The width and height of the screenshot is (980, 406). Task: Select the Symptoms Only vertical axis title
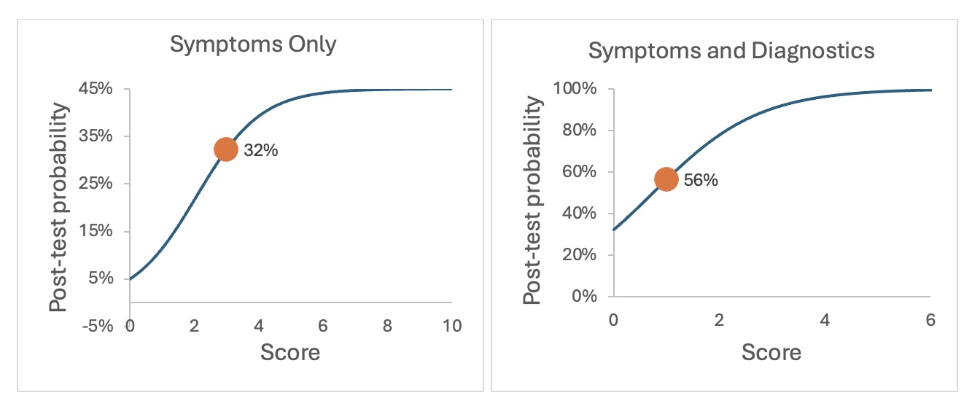click(x=60, y=208)
